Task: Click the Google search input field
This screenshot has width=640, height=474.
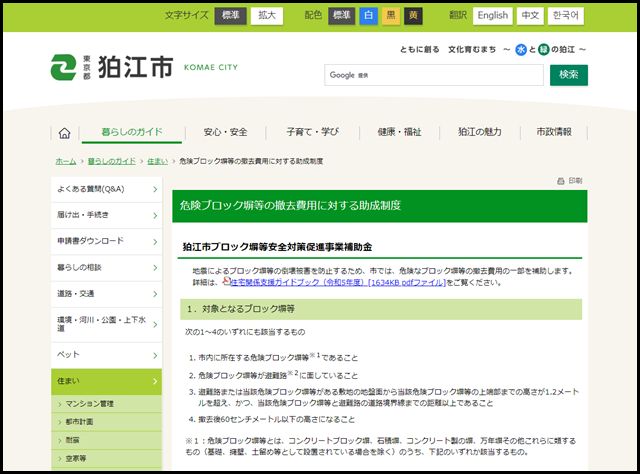Action: click(x=432, y=75)
